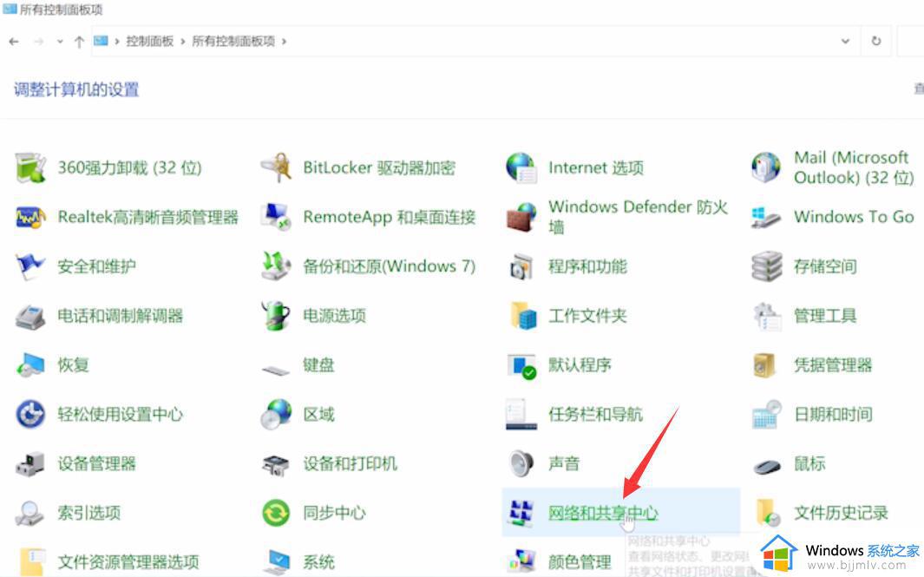Expand the chevron before 控制面板 breadcrumb
Screen dimensions: 924x577
point(116,42)
